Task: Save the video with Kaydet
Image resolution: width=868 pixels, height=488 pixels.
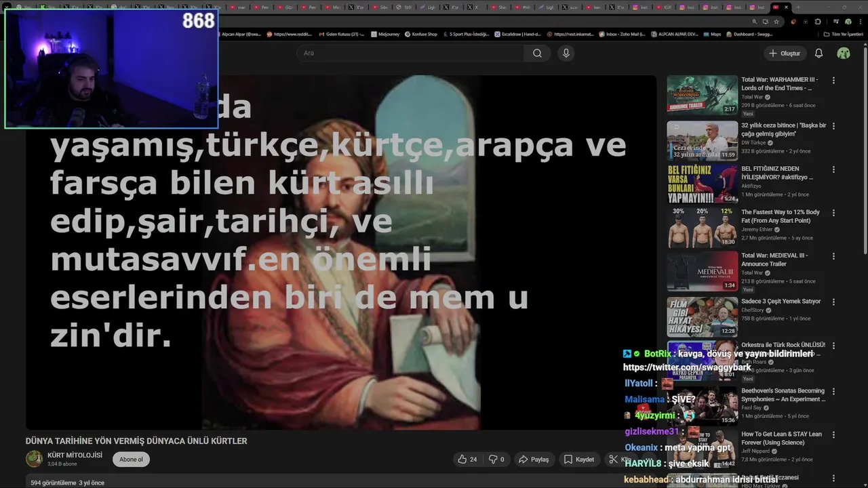Action: click(x=578, y=459)
